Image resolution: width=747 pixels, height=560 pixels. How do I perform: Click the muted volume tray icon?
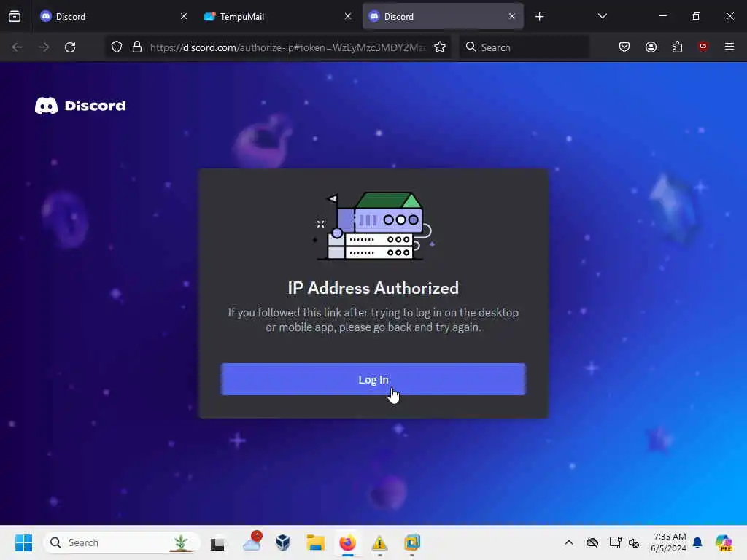tap(634, 542)
